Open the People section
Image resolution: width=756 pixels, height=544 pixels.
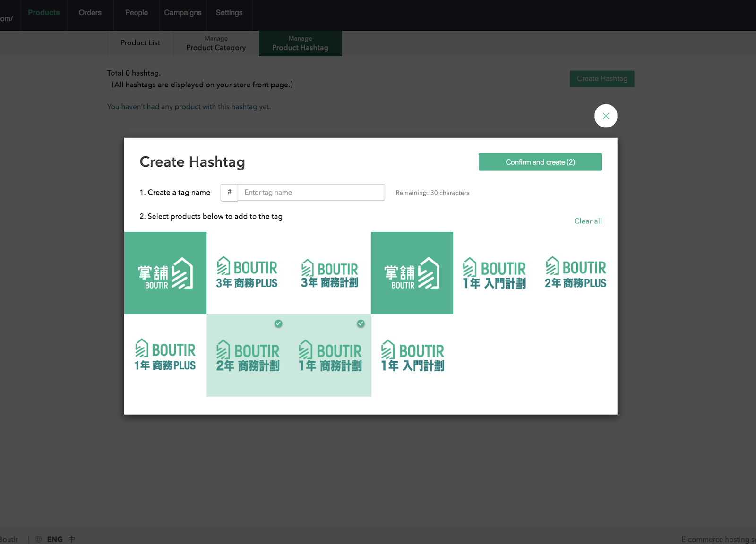click(x=137, y=13)
